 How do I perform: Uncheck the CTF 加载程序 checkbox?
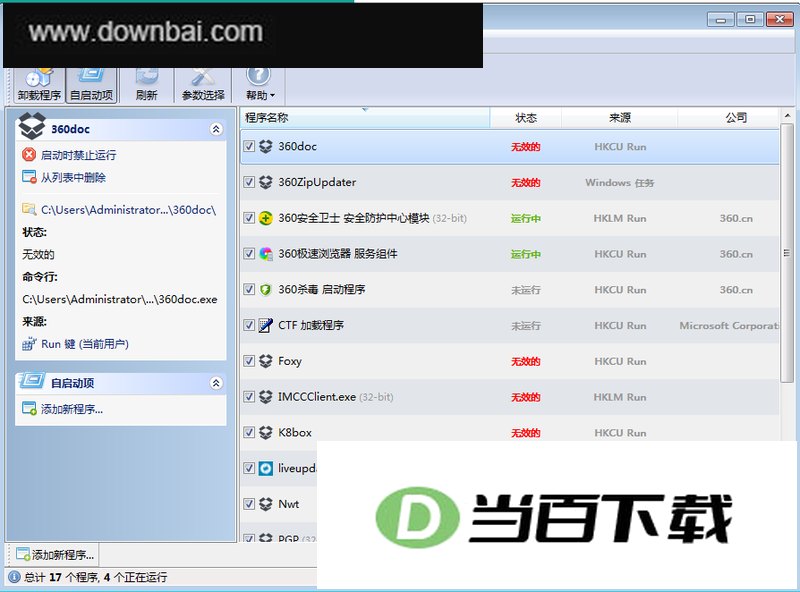(x=249, y=325)
